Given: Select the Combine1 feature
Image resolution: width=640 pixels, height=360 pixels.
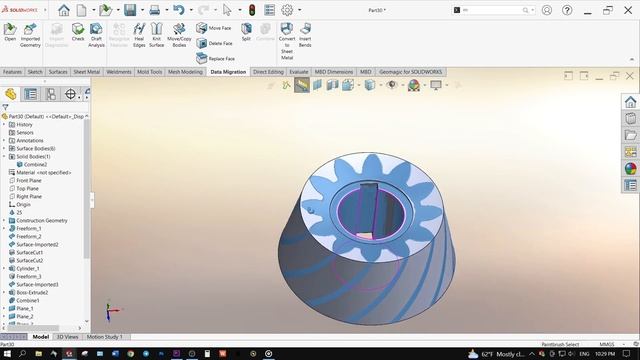Looking at the screenshot, I should tap(24, 300).
